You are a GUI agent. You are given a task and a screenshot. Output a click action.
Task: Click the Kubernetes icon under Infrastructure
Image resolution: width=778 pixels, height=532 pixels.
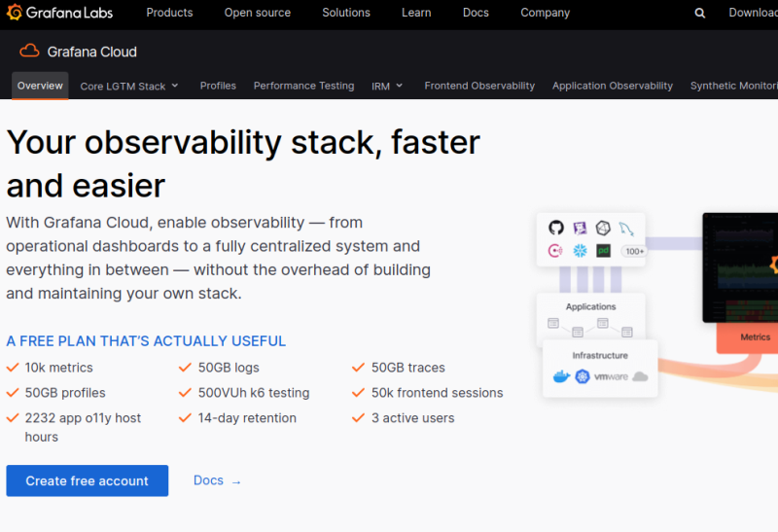[583, 376]
